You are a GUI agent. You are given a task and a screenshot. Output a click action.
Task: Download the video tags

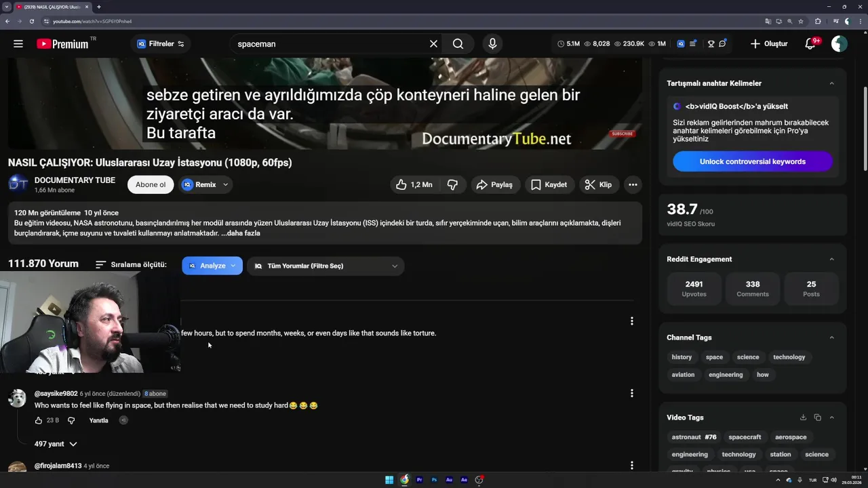(803, 418)
